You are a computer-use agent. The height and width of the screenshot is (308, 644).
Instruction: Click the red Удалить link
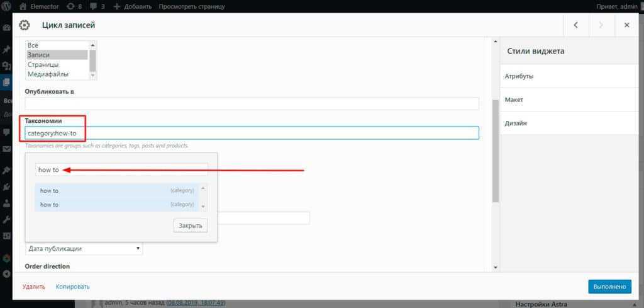click(34, 287)
